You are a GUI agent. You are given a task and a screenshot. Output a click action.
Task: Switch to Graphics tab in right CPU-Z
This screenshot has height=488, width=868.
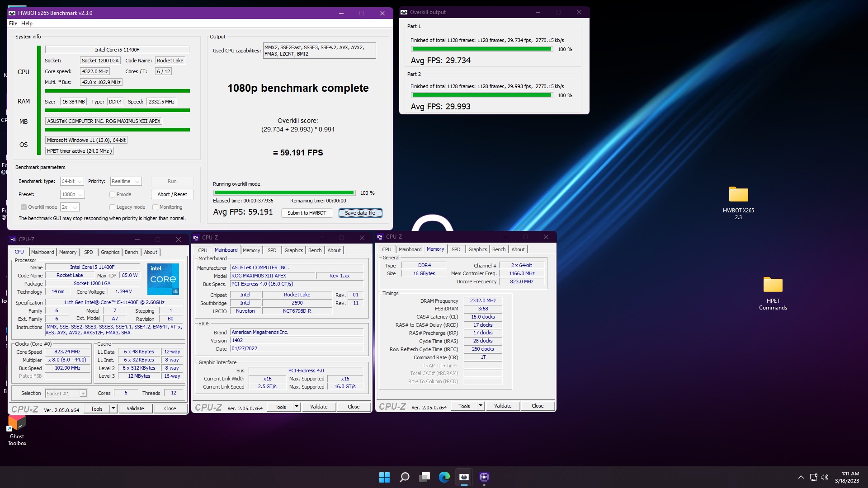point(477,249)
